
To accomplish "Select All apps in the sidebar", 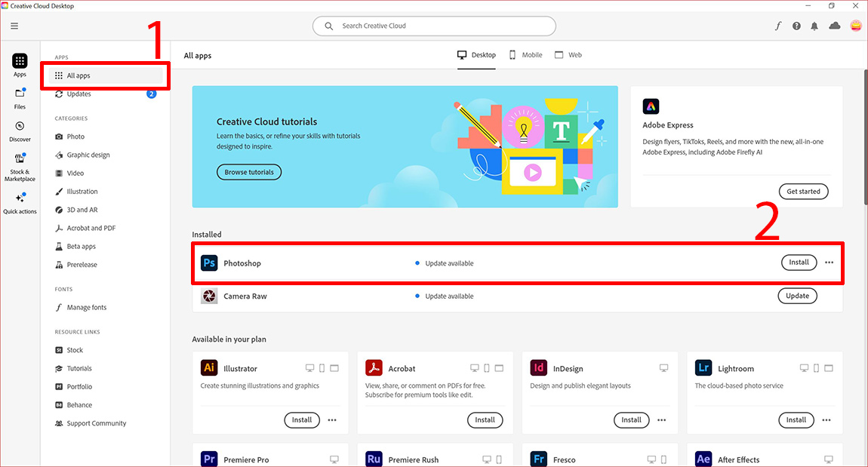I will [106, 75].
